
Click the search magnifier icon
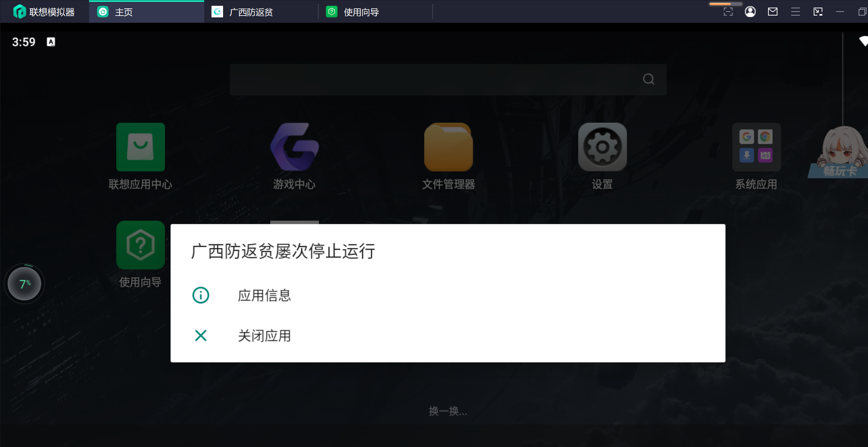coord(649,79)
